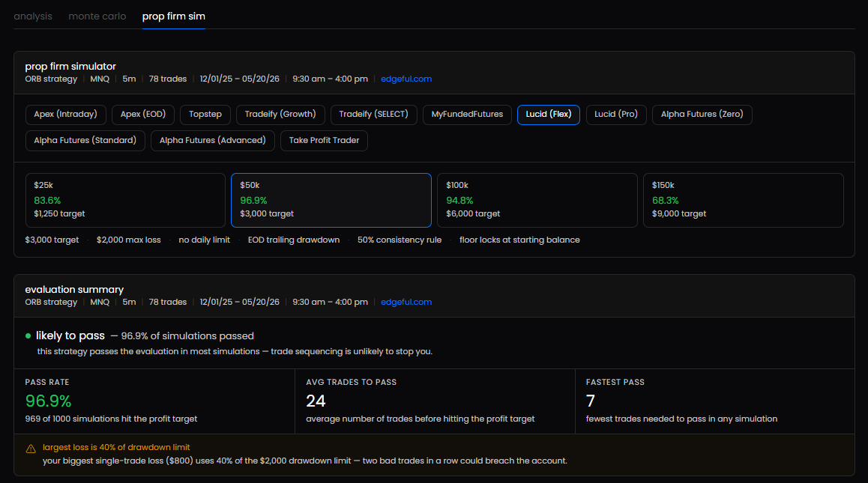Image resolution: width=868 pixels, height=483 pixels.
Task: Choose Alpha Futures (Advanced) button
Action: tap(213, 141)
